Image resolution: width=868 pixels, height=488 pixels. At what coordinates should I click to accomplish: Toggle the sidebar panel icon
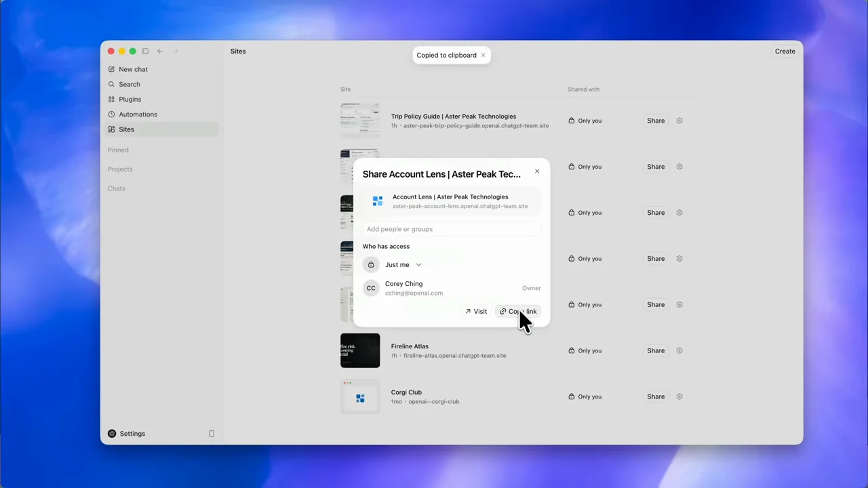(x=145, y=52)
